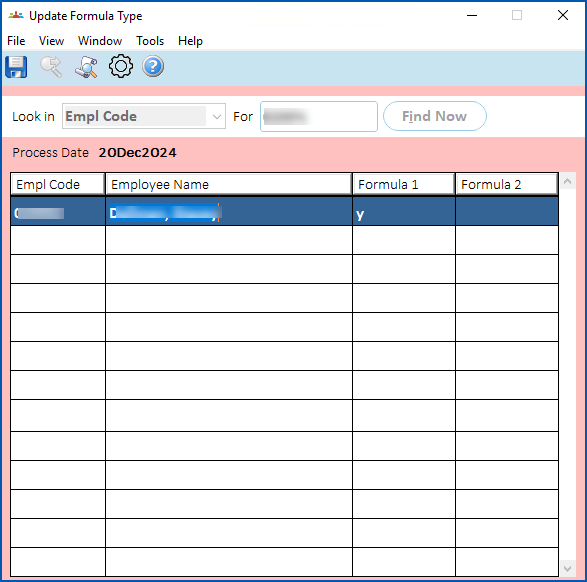Click the blue floppy disk Save icon
Viewport: 587px width, 582px height.
[16, 67]
